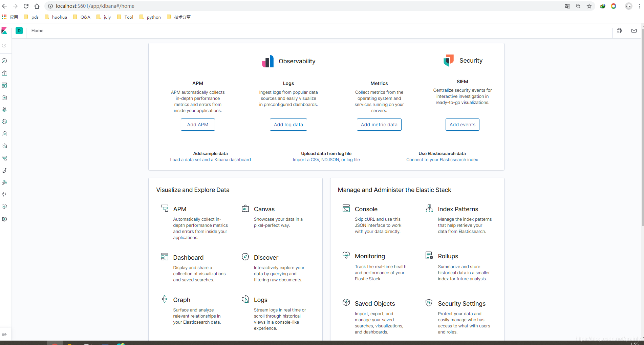Open the Graph card

point(195,310)
